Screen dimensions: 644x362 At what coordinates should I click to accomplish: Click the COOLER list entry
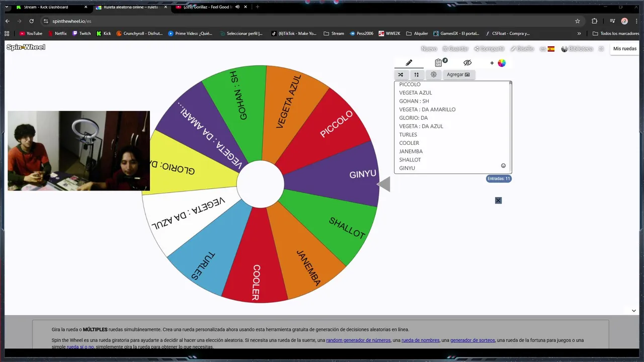tap(409, 143)
